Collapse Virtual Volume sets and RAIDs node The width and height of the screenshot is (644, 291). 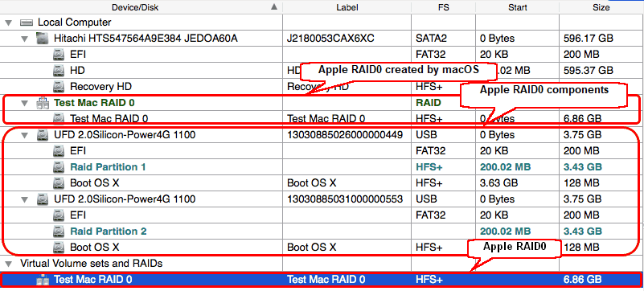8,264
